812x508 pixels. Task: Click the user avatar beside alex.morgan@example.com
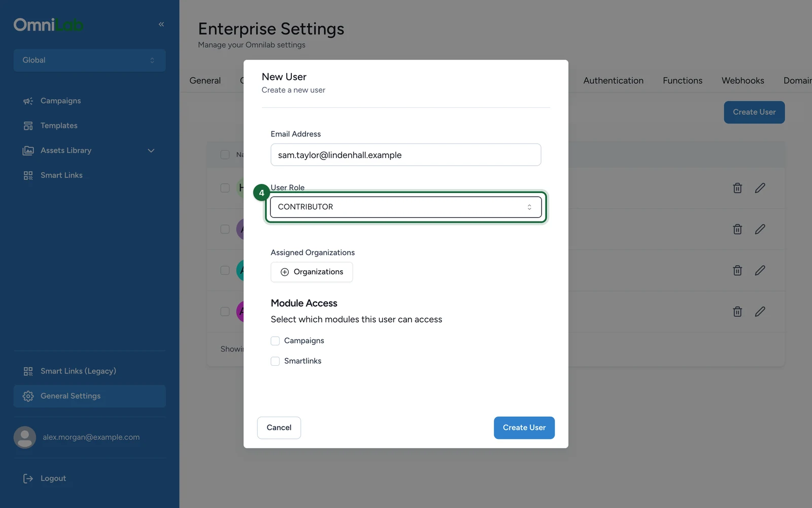point(25,437)
